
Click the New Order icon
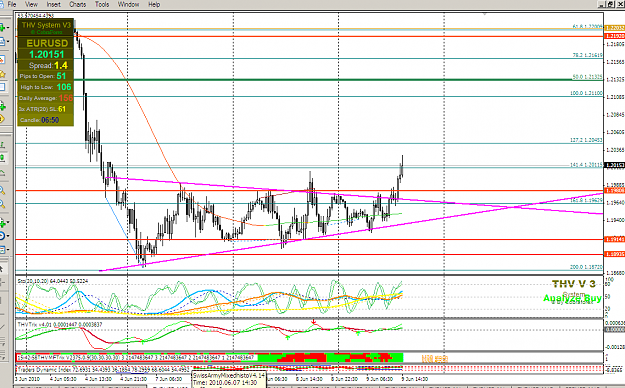pyautogui.click(x=2, y=106)
